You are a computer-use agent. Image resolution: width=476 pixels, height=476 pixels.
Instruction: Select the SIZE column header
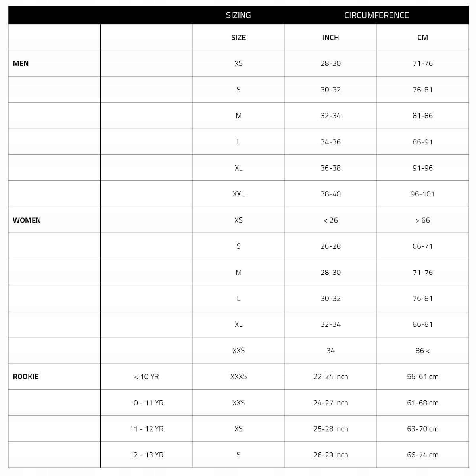[238, 38]
